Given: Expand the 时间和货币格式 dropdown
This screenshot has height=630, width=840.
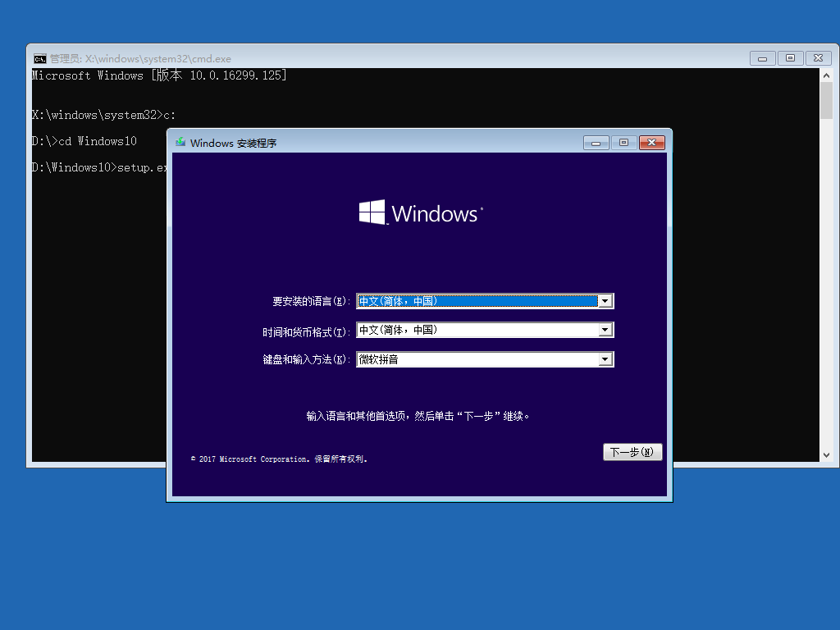Looking at the screenshot, I should tap(605, 331).
